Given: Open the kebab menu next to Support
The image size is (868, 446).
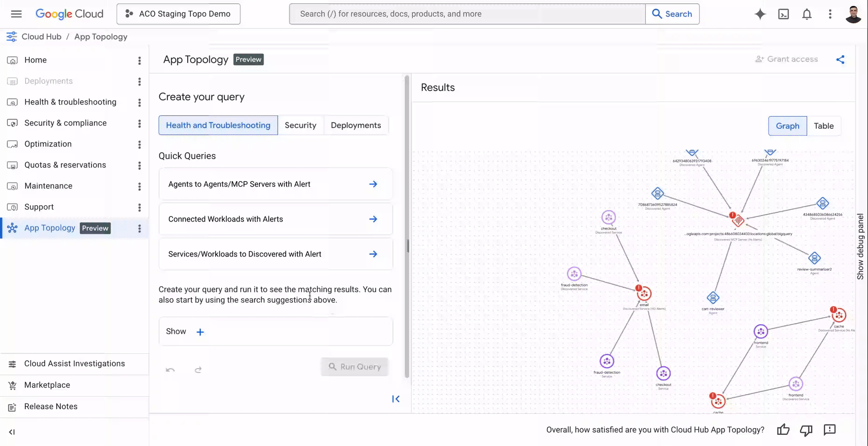Looking at the screenshot, I should (x=139, y=208).
